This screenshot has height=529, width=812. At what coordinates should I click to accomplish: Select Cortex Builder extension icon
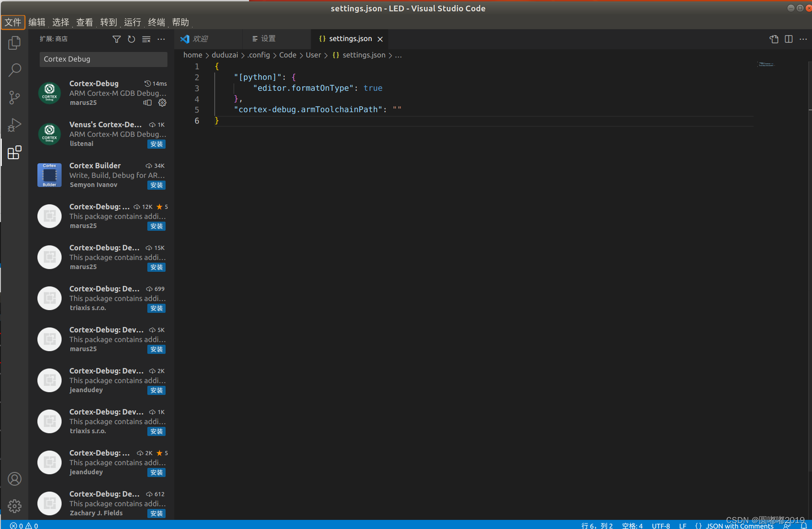click(x=49, y=175)
